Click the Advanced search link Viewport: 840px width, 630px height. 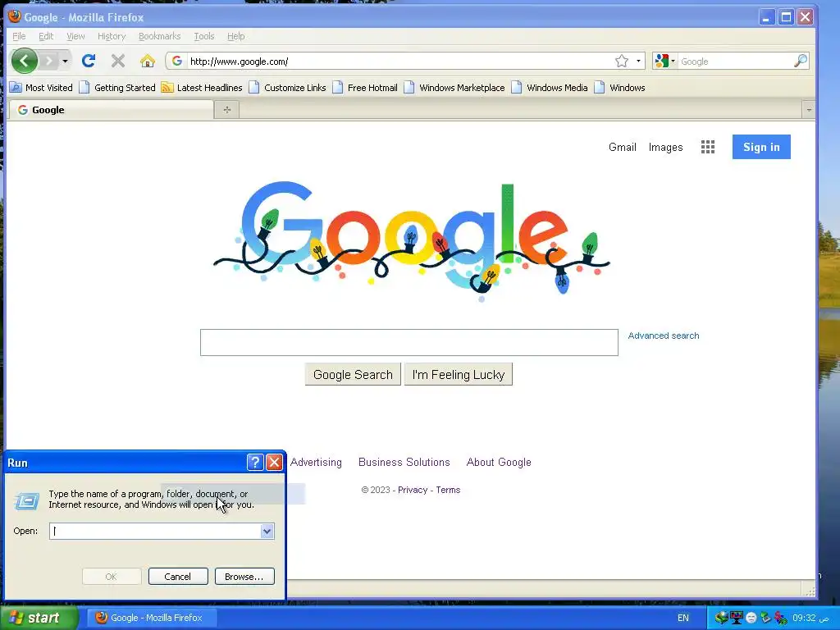click(x=663, y=336)
